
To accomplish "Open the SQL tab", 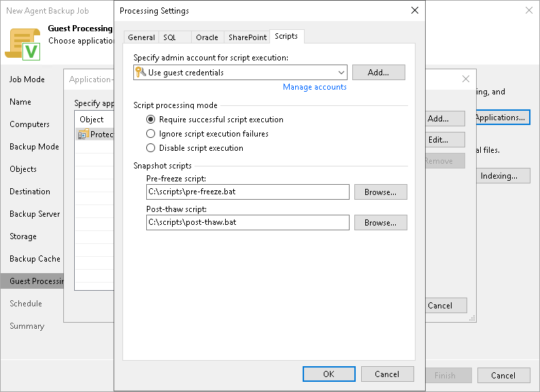I will pos(169,37).
